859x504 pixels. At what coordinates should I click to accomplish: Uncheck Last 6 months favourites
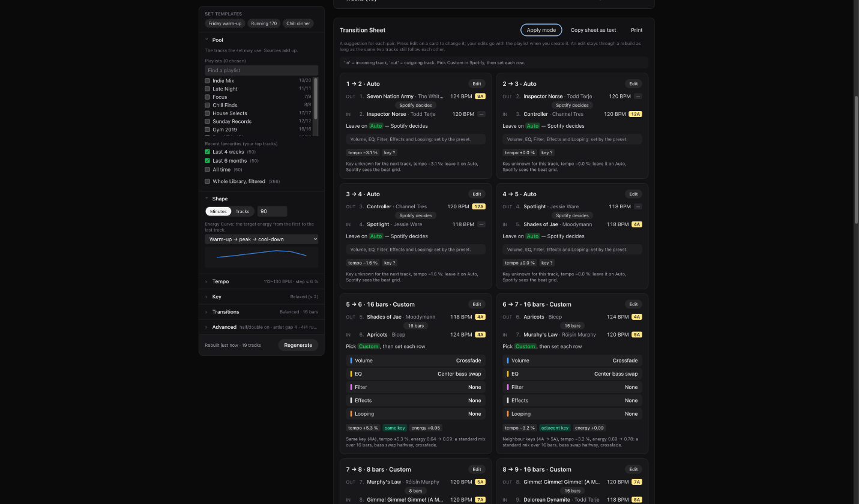[x=208, y=161]
